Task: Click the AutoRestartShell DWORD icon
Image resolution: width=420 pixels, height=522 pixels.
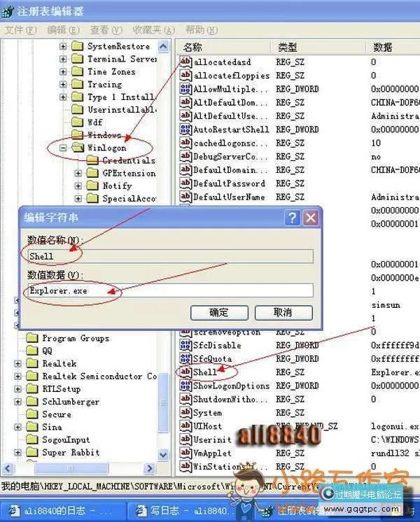Action: coord(185,129)
